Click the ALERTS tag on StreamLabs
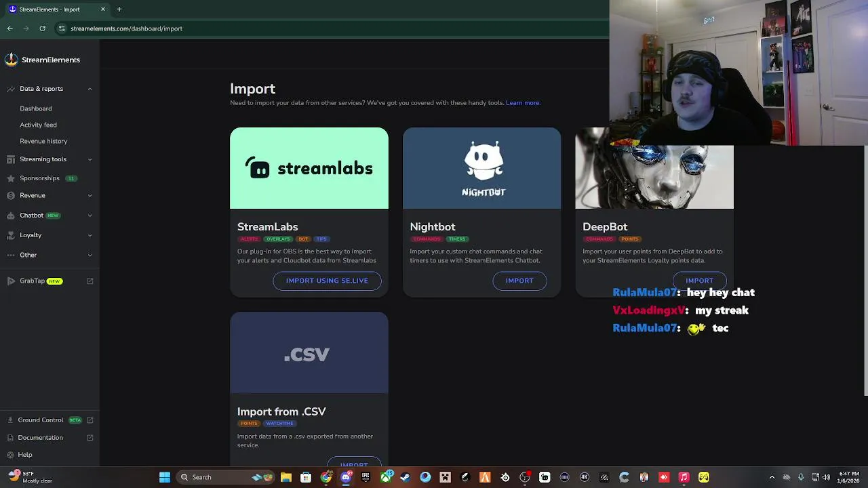 249,239
